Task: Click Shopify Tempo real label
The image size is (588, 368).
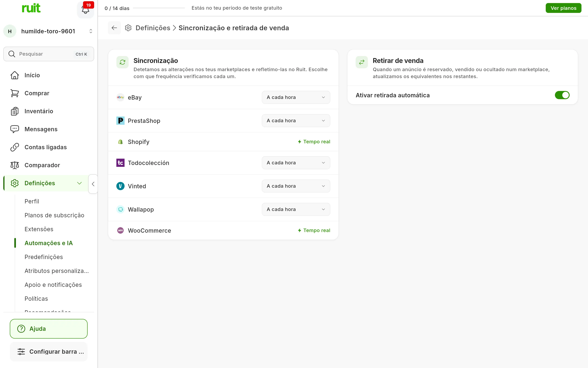Action: tap(314, 142)
